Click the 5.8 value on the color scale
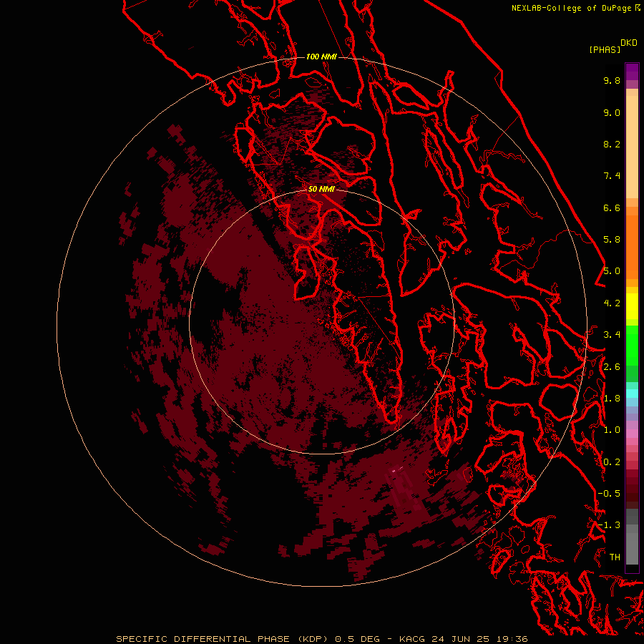 [612, 240]
